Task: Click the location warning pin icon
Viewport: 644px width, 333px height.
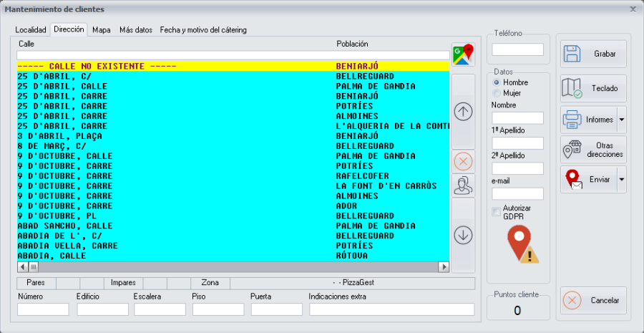Action: pos(522,244)
